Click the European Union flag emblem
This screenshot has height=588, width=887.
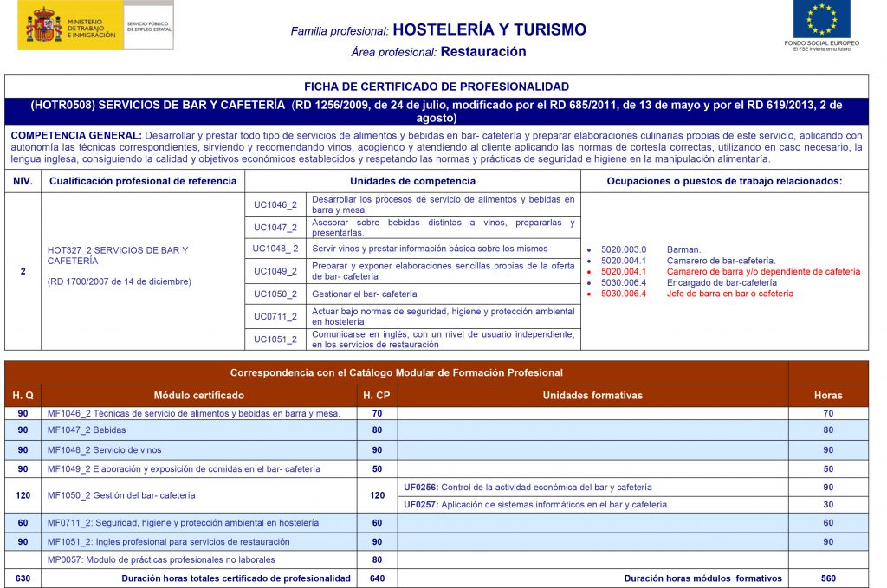[x=821, y=19]
